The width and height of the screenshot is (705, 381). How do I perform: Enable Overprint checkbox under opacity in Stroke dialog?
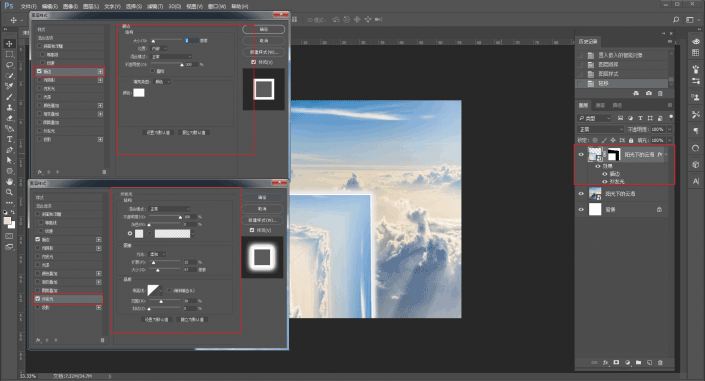152,71
